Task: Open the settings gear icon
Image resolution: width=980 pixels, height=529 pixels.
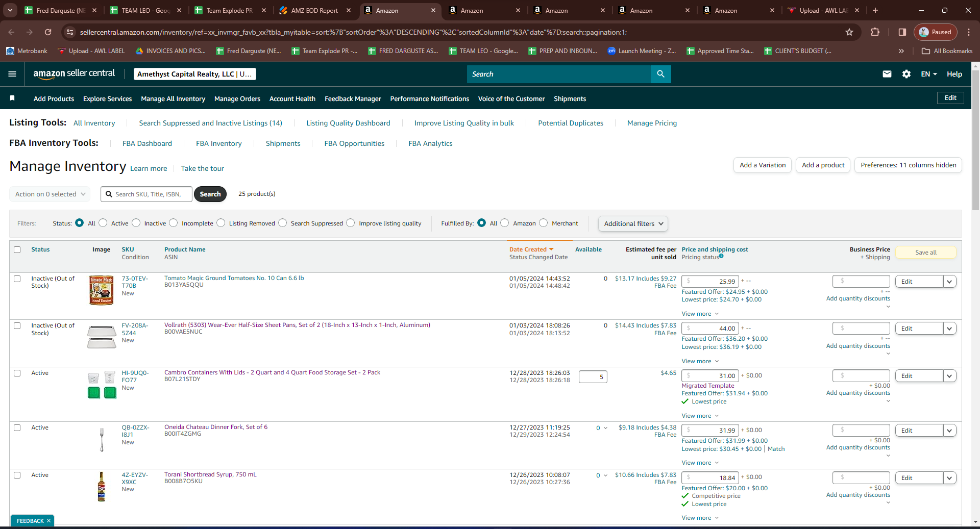Action: pos(906,74)
